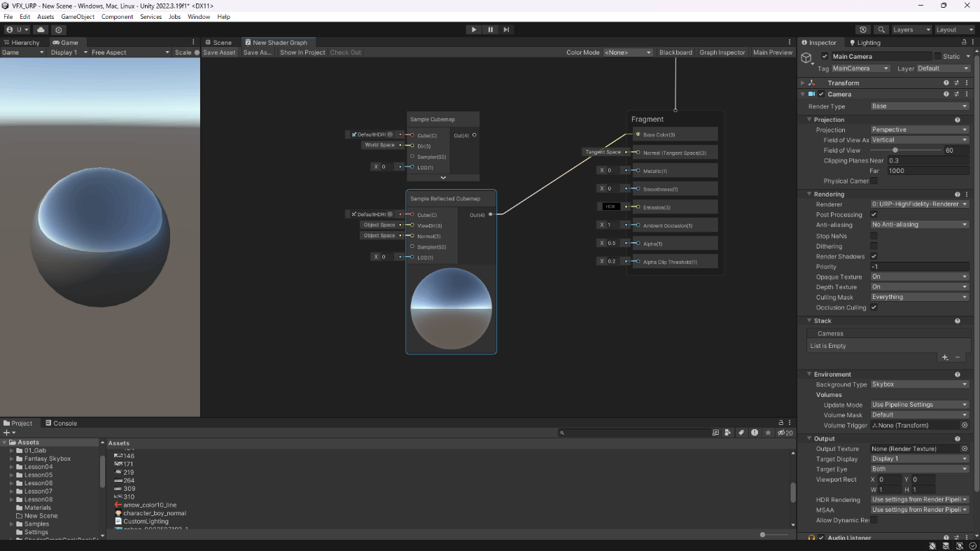This screenshot has width=980, height=551.
Task: Enable the Physical Camera checkbox
Action: 874,181
